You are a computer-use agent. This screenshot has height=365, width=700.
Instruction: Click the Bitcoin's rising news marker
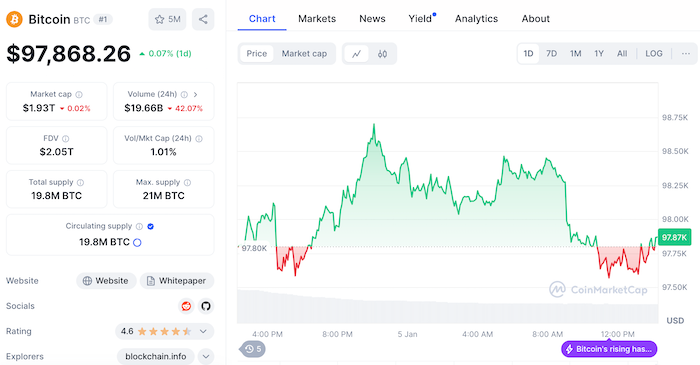coord(609,349)
